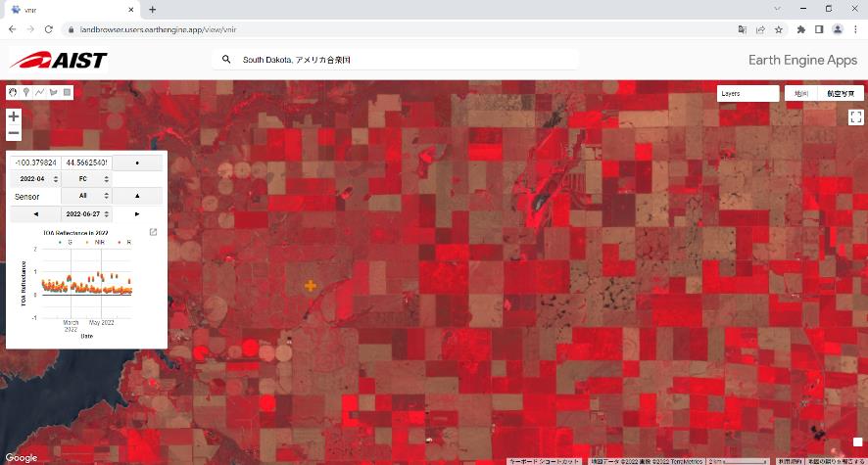Open the 2022-04 month selector
The height and width of the screenshot is (465, 868).
click(x=36, y=179)
